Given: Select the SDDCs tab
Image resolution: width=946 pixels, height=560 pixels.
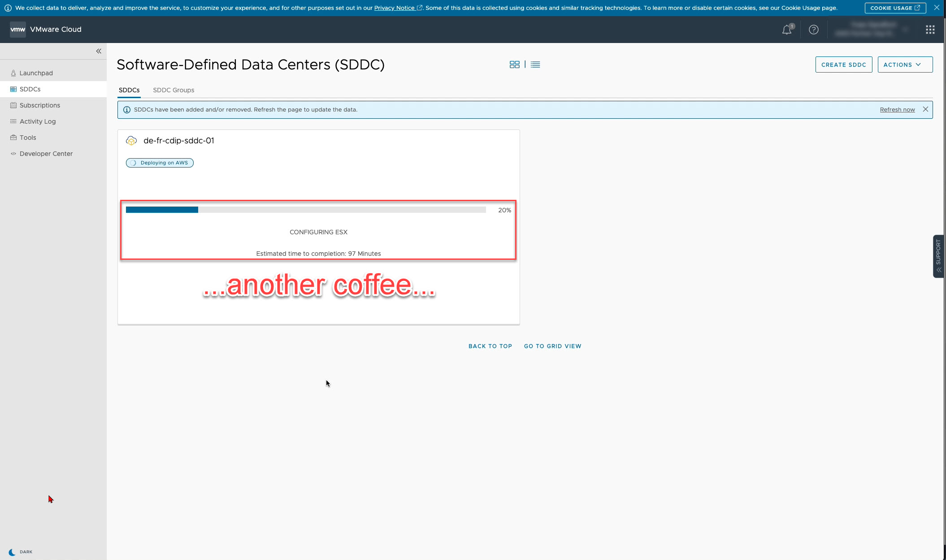Looking at the screenshot, I should click(129, 90).
